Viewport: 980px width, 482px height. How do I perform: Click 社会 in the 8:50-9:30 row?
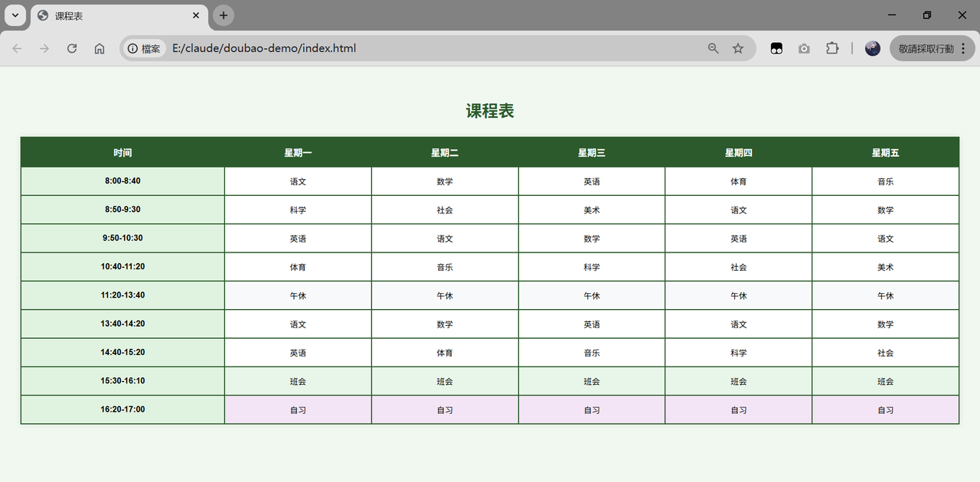point(445,210)
